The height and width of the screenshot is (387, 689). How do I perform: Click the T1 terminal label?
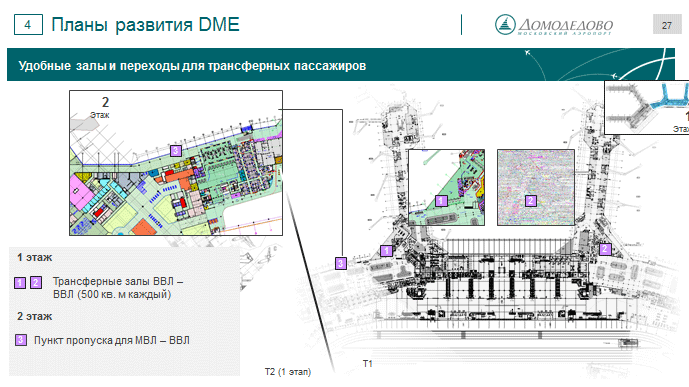(x=367, y=364)
